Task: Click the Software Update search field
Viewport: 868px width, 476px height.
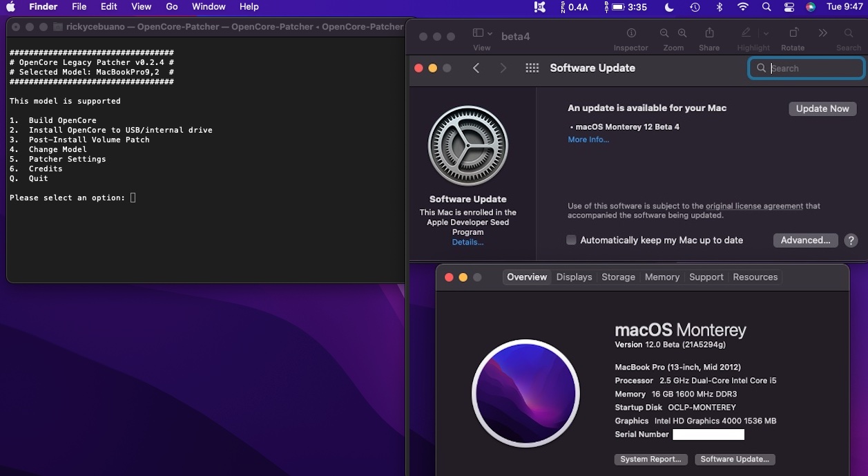Action: 807,68
